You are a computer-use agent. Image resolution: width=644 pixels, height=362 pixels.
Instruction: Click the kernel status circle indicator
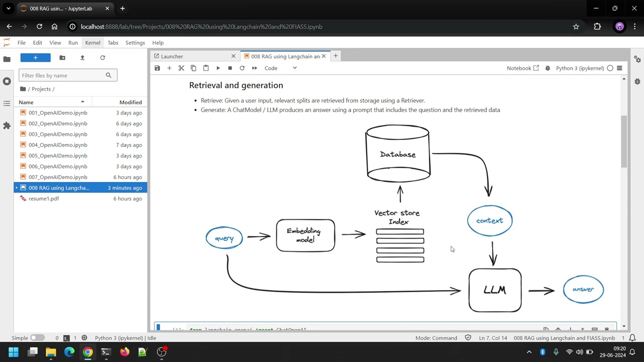point(610,68)
